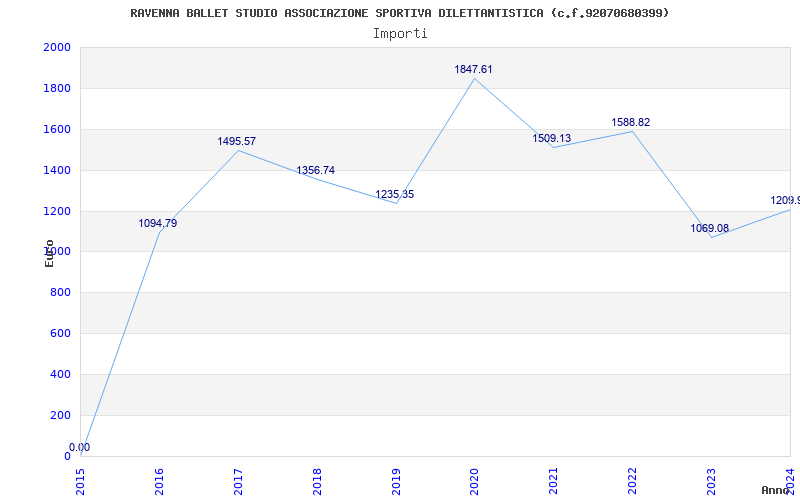The image size is (800, 500).
Task: Select the 1069.08 data point label
Action: point(710,228)
